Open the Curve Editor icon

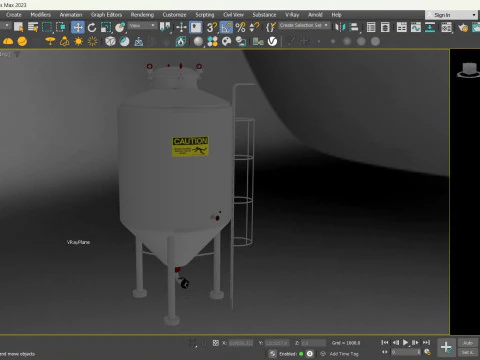tap(416, 27)
